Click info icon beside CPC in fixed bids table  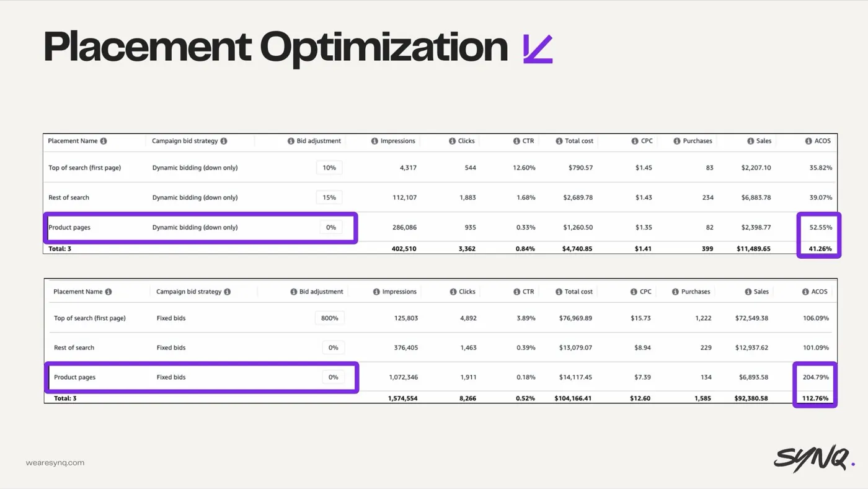634,292
